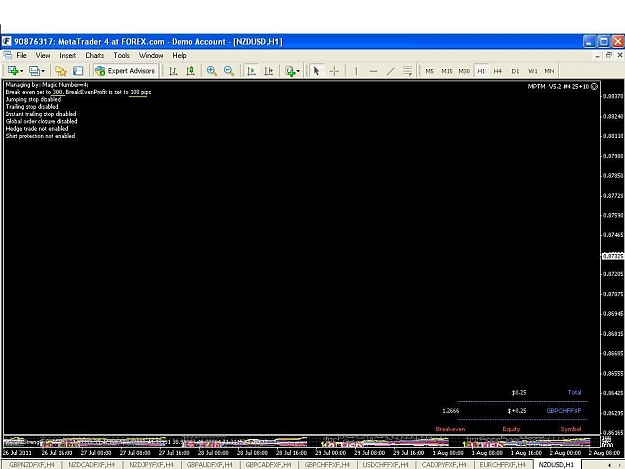Zoom in on the chart
Screen dimensions: 625x469
(x=212, y=71)
